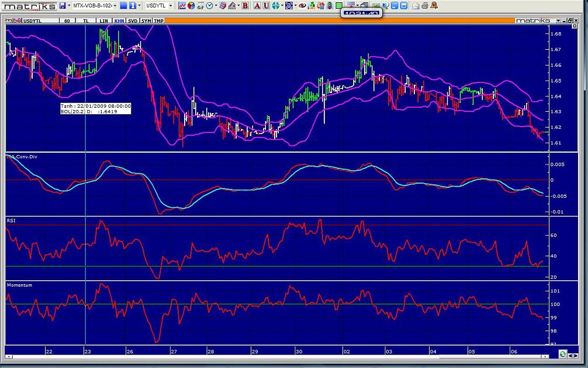Click the red bold B icon

245,6
